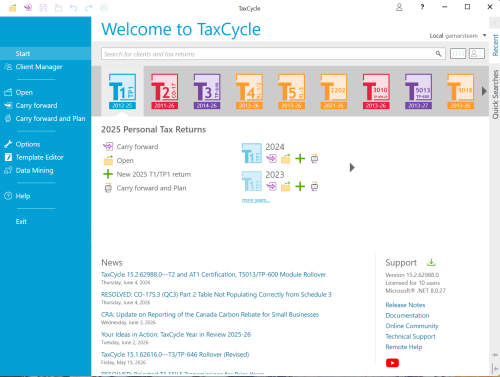
Task: Click the client card view button
Action: click(477, 53)
